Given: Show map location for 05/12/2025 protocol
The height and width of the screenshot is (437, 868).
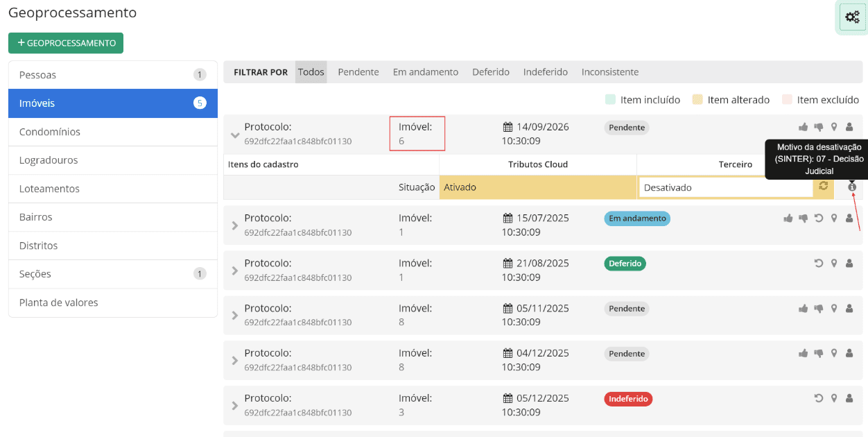Looking at the screenshot, I should pos(834,398).
